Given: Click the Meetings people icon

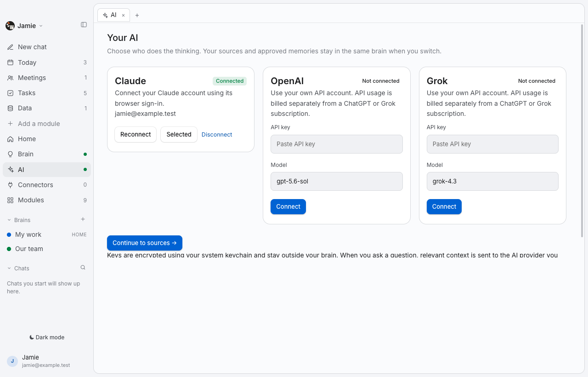Looking at the screenshot, I should point(10,78).
